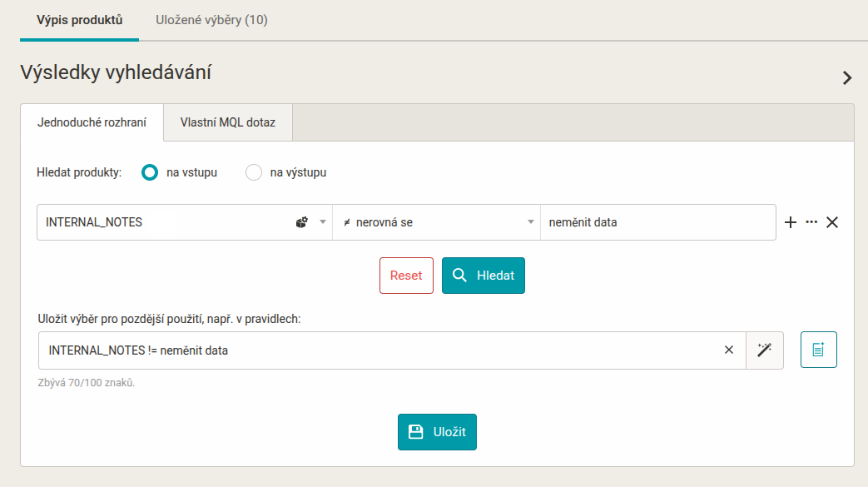The height and width of the screenshot is (487, 868).
Task: Click the Hledat search button
Action: point(484,276)
